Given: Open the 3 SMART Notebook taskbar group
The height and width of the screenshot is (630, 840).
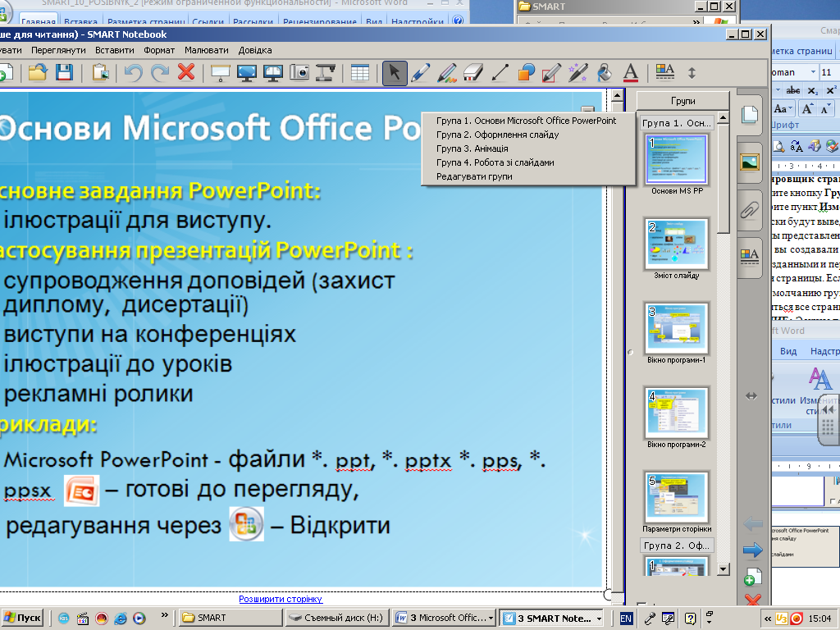Looking at the screenshot, I should 552,618.
